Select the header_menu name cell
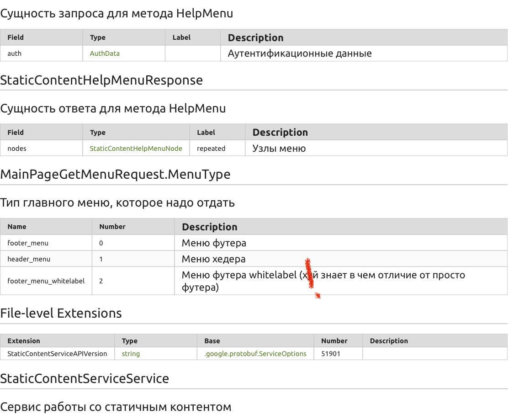 29,259
